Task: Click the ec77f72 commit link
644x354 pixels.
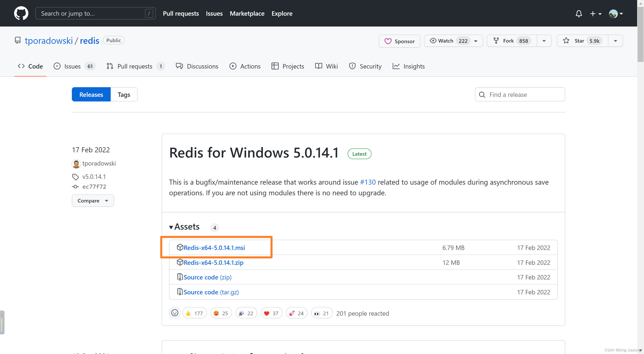Action: (x=94, y=186)
